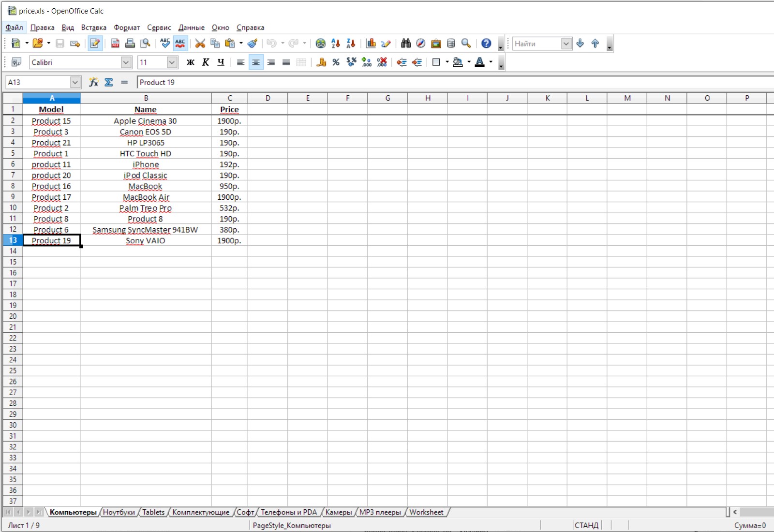Copy the selected cell

[215, 44]
